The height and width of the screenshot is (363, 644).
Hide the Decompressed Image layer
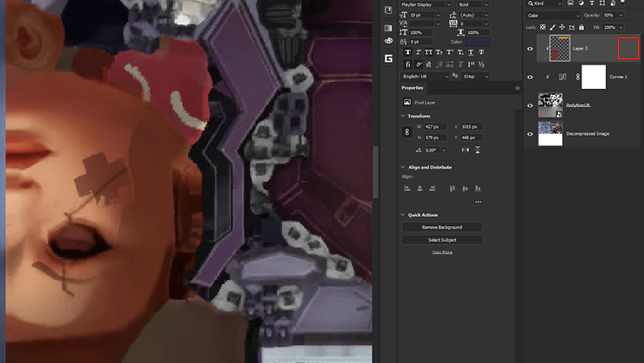coord(530,134)
